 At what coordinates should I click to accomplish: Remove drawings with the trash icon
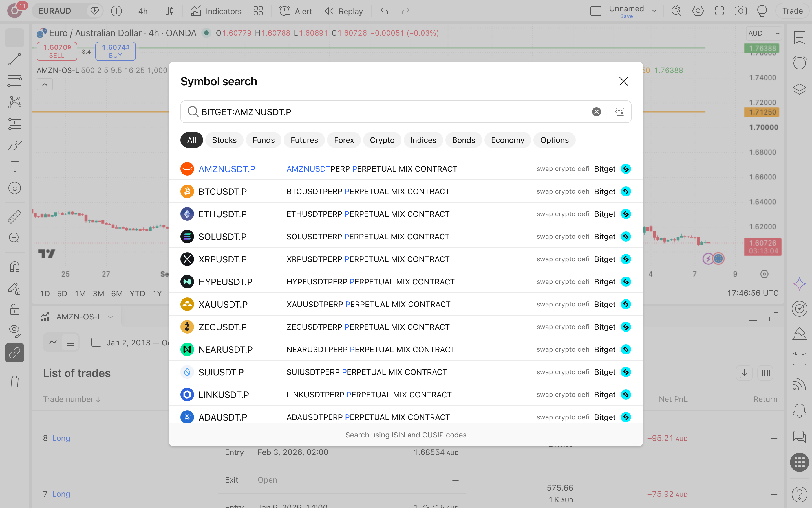pyautogui.click(x=14, y=381)
